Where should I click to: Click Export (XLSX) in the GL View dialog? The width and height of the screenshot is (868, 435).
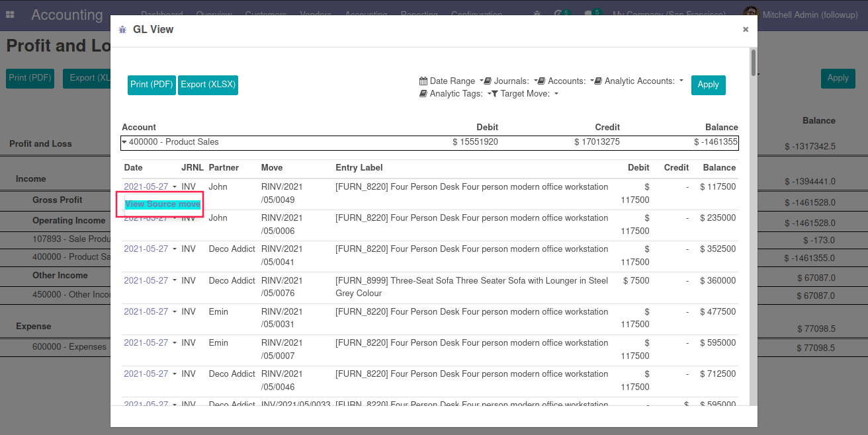coord(208,85)
